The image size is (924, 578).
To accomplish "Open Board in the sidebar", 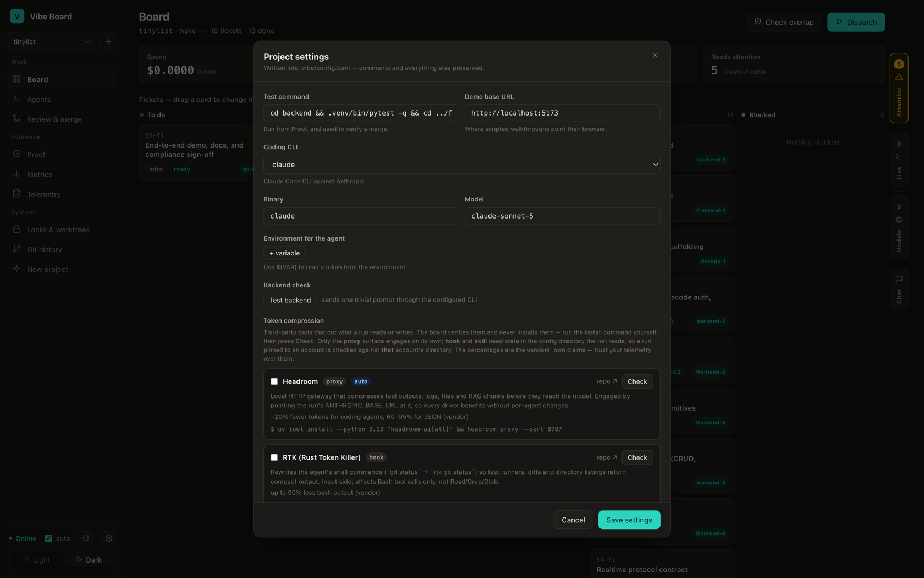I will tap(62, 79).
